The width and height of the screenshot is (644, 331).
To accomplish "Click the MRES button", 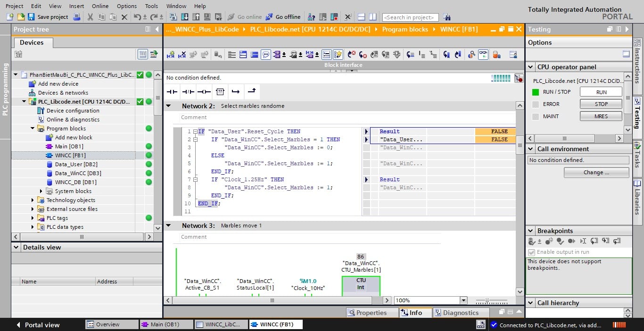I will [x=601, y=116].
